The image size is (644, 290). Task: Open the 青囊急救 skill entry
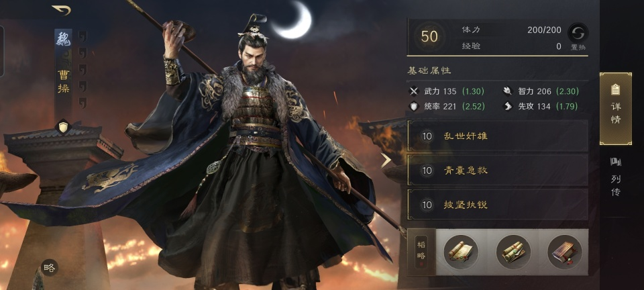click(x=497, y=170)
